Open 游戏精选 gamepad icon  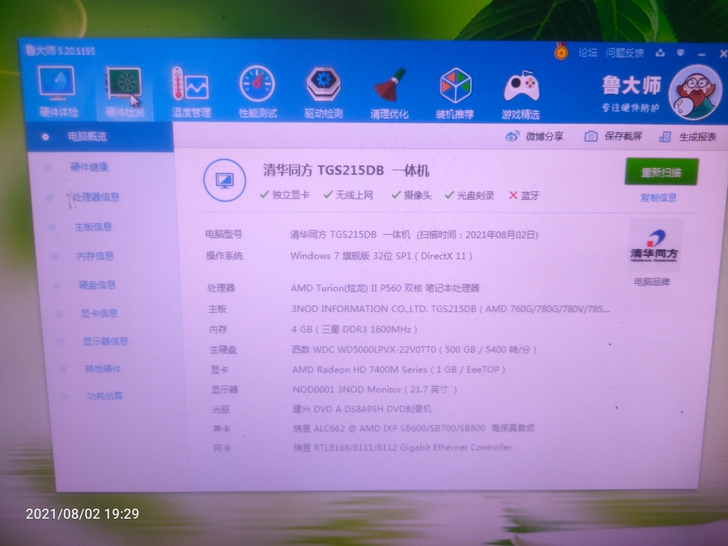[x=521, y=93]
